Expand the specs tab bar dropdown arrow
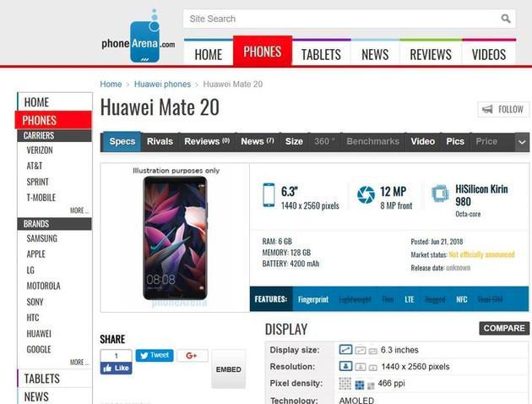 (522, 142)
